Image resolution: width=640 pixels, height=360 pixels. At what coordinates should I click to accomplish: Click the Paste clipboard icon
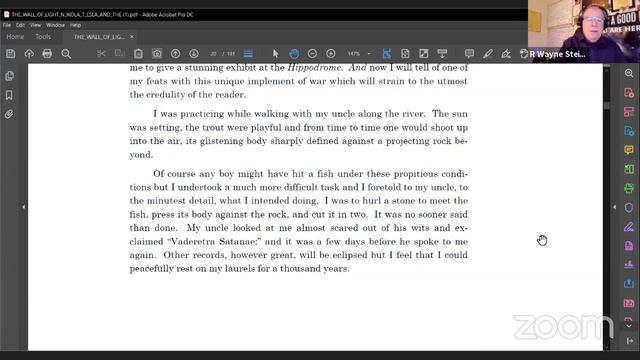tap(138, 53)
